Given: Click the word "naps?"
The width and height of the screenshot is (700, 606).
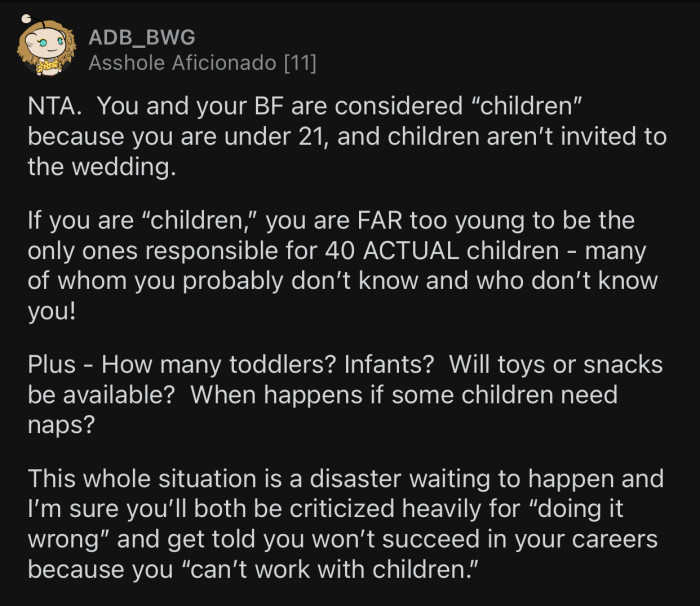Looking at the screenshot, I should click(x=59, y=422).
